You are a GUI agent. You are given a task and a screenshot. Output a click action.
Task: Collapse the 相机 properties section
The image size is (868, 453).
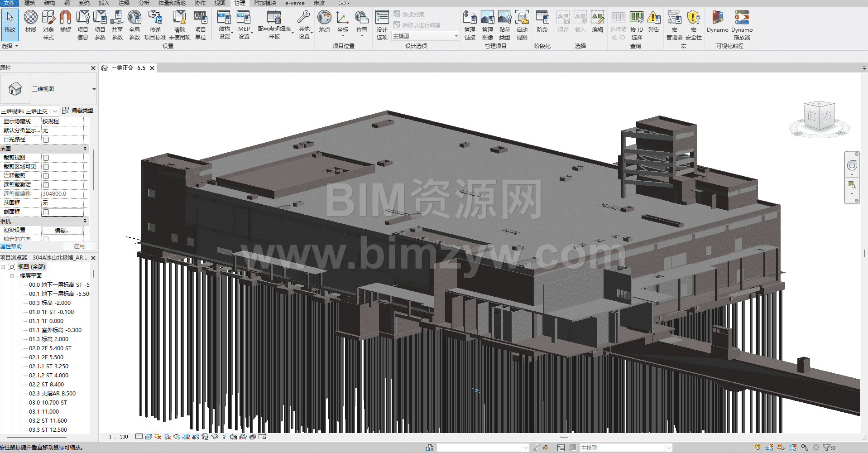(x=85, y=221)
